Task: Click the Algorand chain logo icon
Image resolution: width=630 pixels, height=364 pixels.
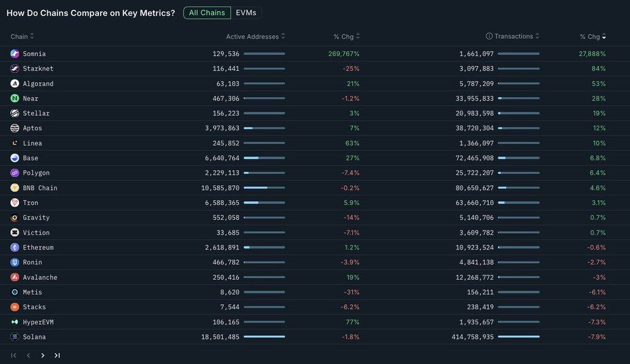Action: pyautogui.click(x=15, y=84)
